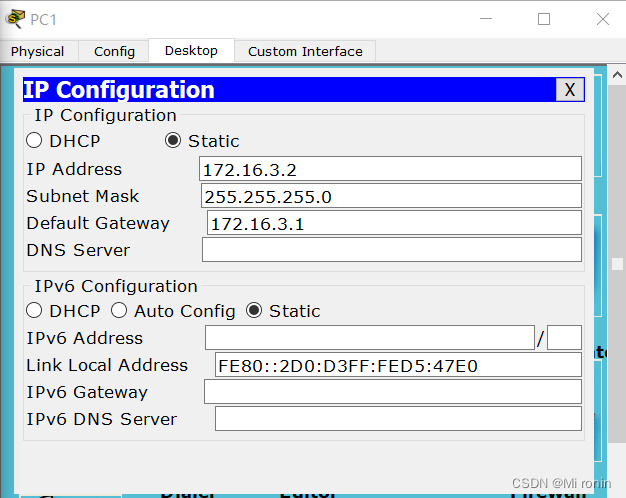Screen dimensions: 626x498
Task: Click the Packet Tracer icon in the PC1 title bar
Action: click(x=15, y=19)
